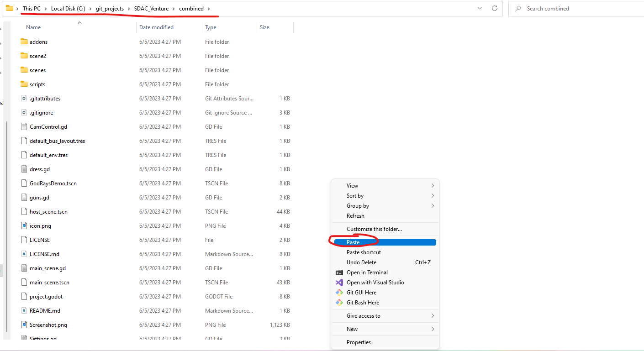This screenshot has height=351, width=644.
Task: Click the host_scene.tscn file icon
Action: point(24,211)
